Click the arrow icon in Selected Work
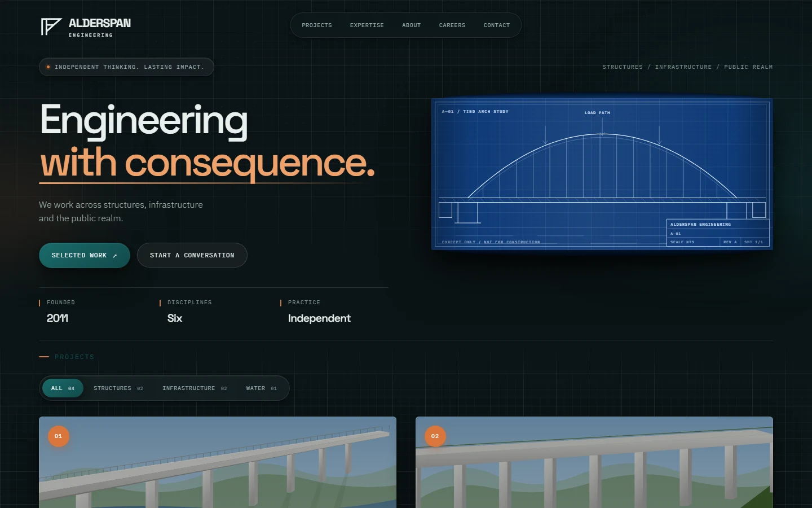Image resolution: width=812 pixels, height=508 pixels. pos(114,256)
